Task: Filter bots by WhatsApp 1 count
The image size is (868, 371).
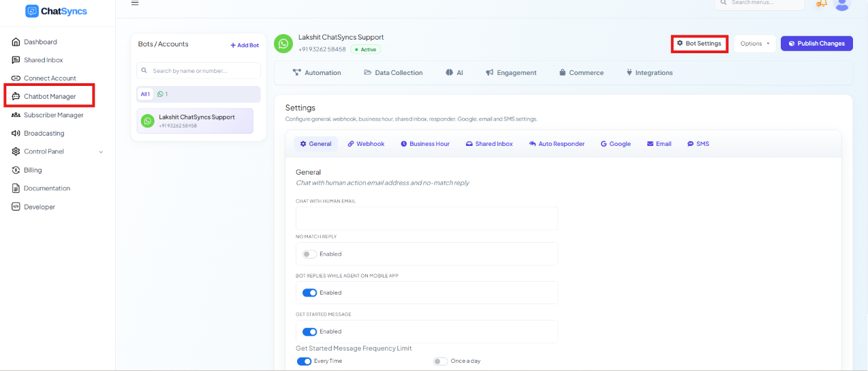Action: pyautogui.click(x=162, y=94)
